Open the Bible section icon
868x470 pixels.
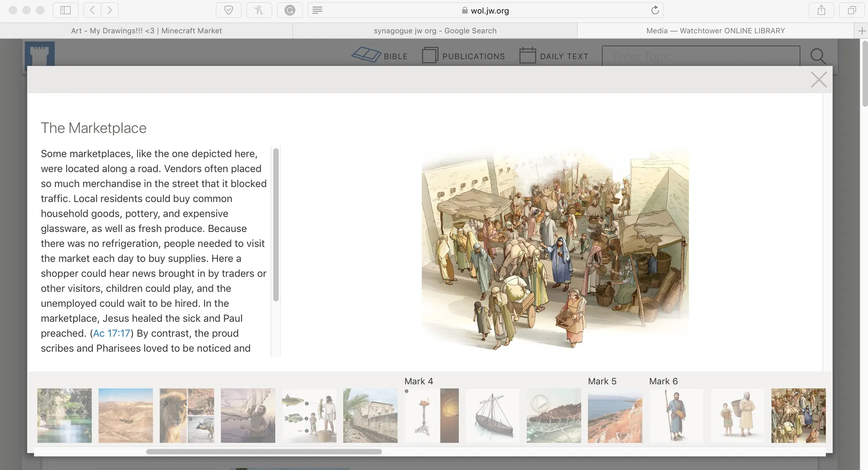[x=366, y=55]
